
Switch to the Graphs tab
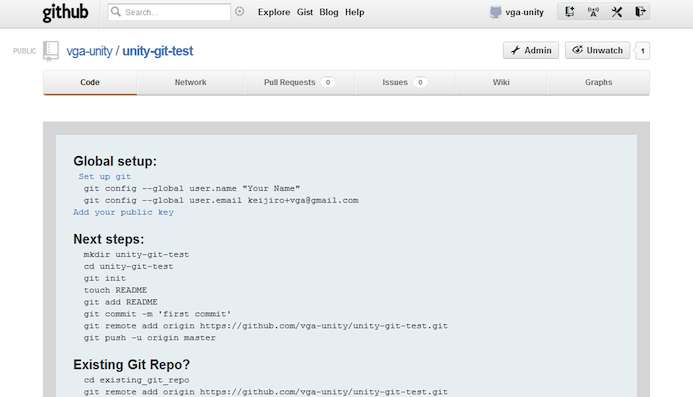pyautogui.click(x=598, y=82)
